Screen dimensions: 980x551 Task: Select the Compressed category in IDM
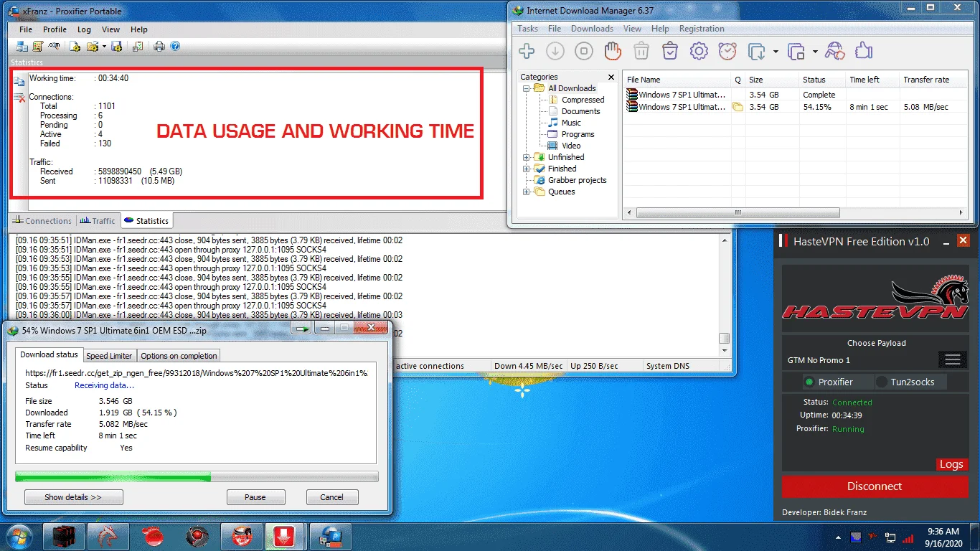point(583,100)
